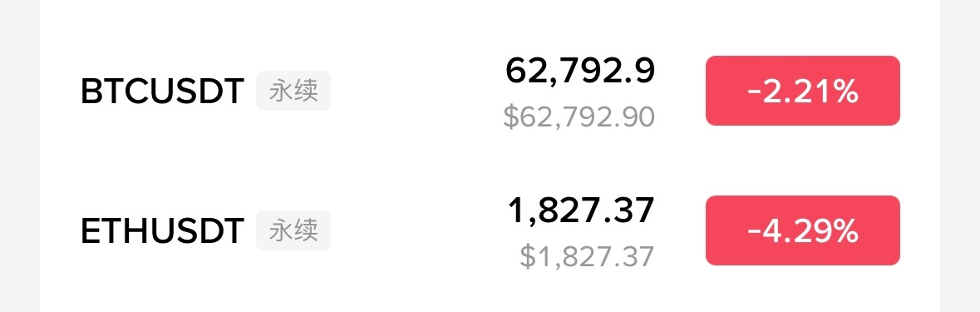Click the red badge in Ethereum row
Screen dimensions: 980x312
pyautogui.click(x=802, y=230)
